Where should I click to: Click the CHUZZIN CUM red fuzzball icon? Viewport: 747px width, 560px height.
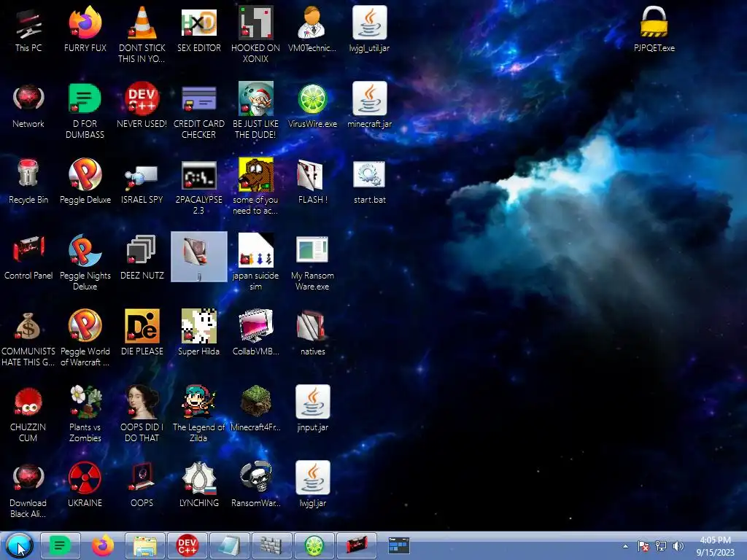click(28, 414)
